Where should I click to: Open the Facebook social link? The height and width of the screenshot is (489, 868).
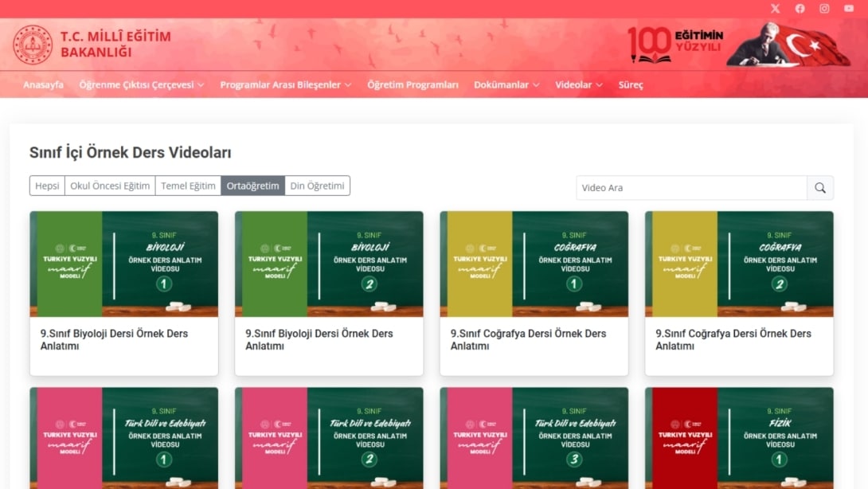coord(800,8)
